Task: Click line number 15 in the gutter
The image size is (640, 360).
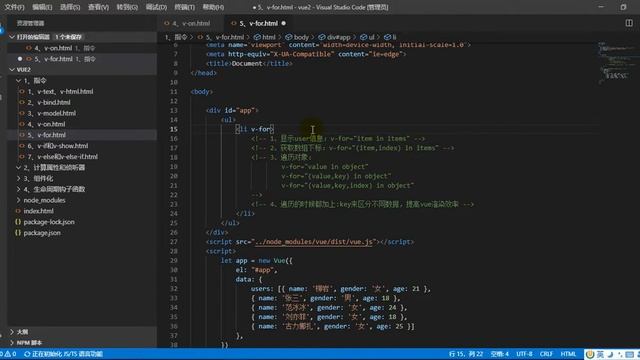Action: click(x=173, y=129)
